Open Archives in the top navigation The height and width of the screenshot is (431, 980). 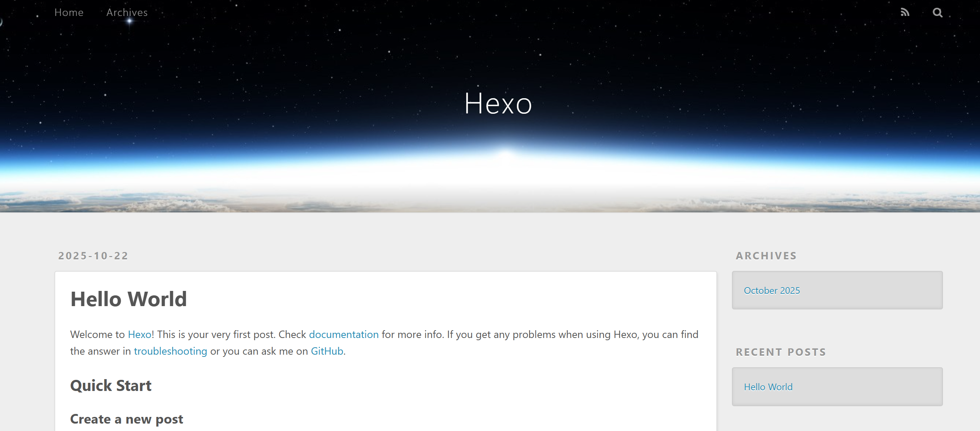pyautogui.click(x=127, y=13)
